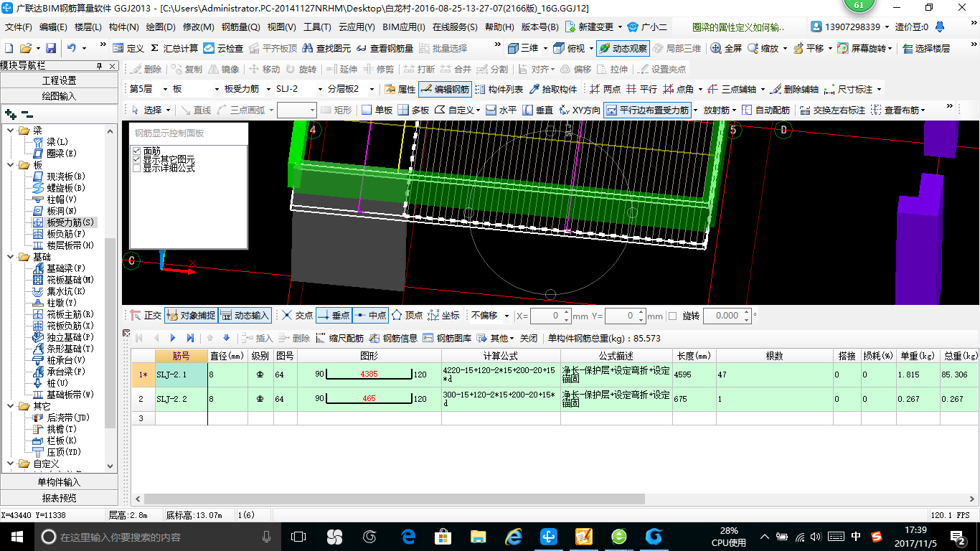The image size is (980, 551).
Task: Click 缩尺配筋 scaled rebar tool
Action: coord(340,338)
